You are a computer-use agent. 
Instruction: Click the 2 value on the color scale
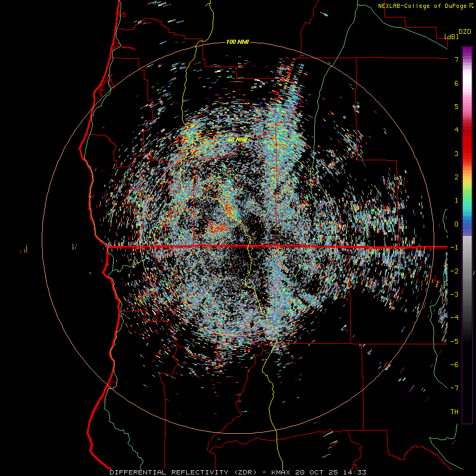click(456, 177)
